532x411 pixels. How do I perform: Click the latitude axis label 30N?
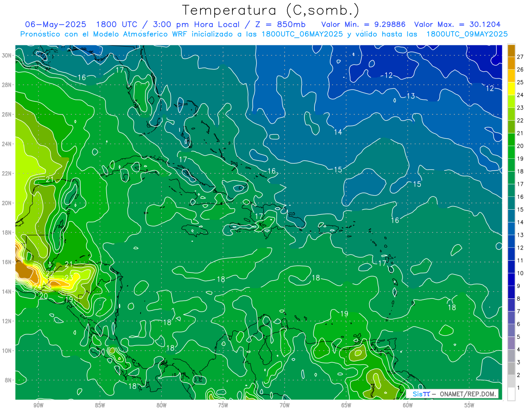[x=7, y=55]
